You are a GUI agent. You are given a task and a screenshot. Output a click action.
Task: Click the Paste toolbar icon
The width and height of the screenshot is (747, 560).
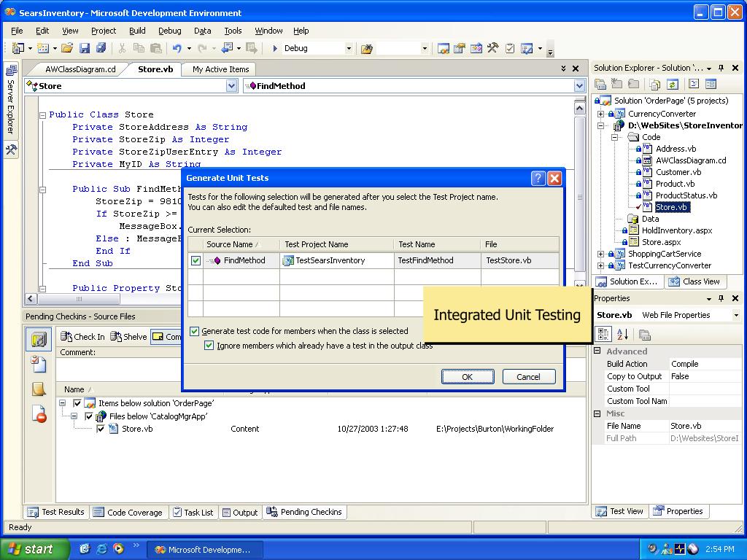pos(155,48)
